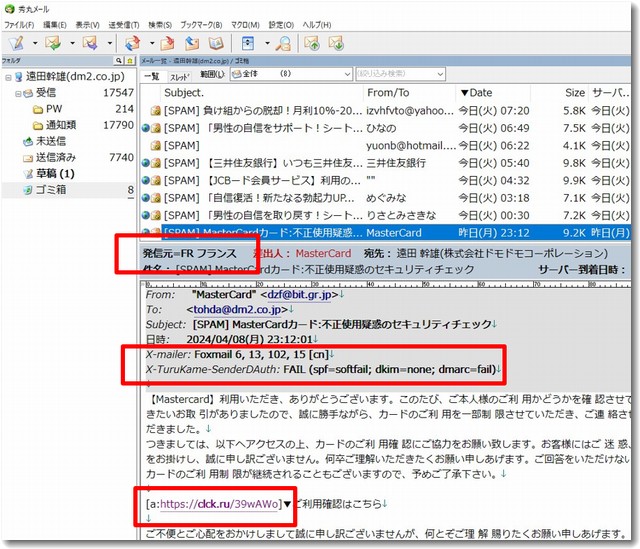
Task: Select the JCBカード会員サービス spam mail row
Action: [385, 180]
